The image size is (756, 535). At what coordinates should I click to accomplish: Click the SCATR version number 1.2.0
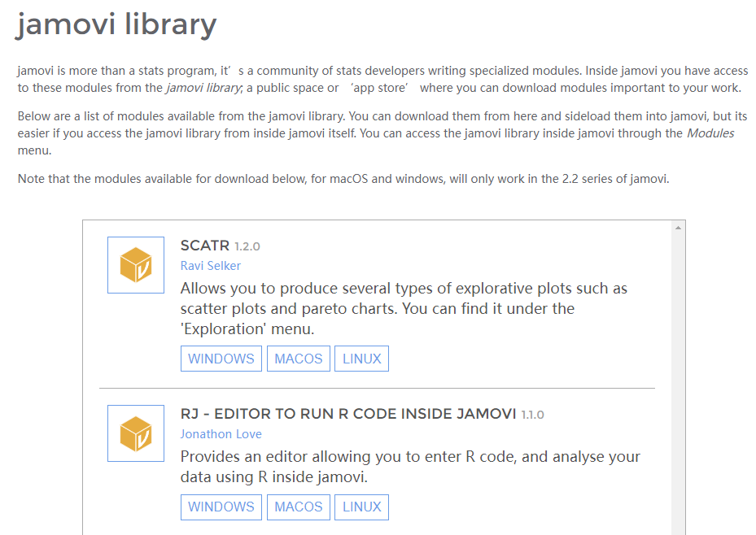(247, 246)
